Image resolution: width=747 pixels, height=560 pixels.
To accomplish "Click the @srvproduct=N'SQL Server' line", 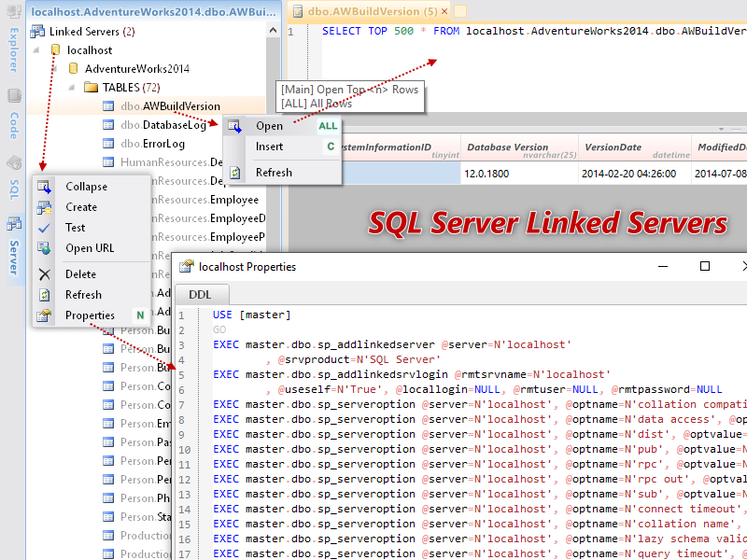I will (x=353, y=359).
